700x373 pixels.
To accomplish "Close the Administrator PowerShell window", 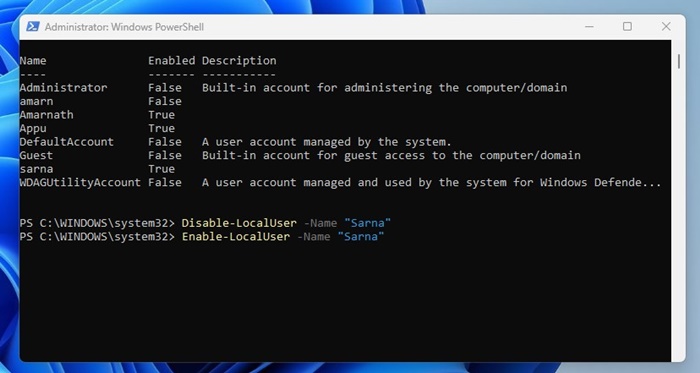I will click(x=666, y=27).
